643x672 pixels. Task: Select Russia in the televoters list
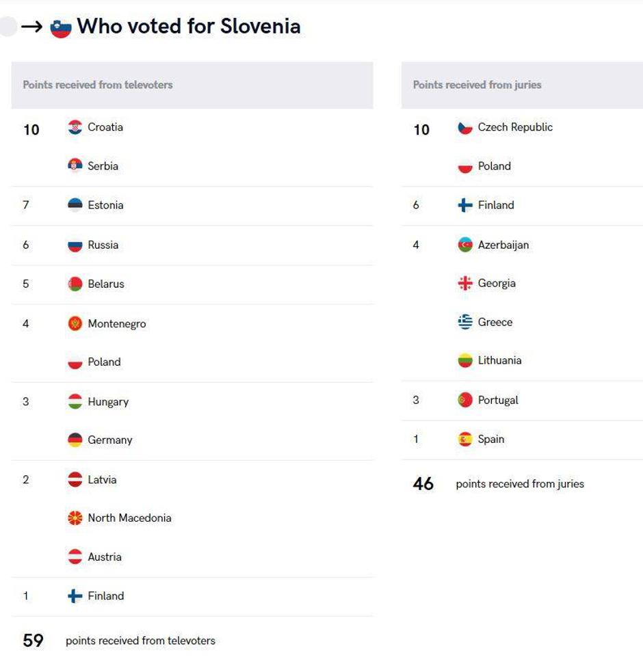point(103,245)
